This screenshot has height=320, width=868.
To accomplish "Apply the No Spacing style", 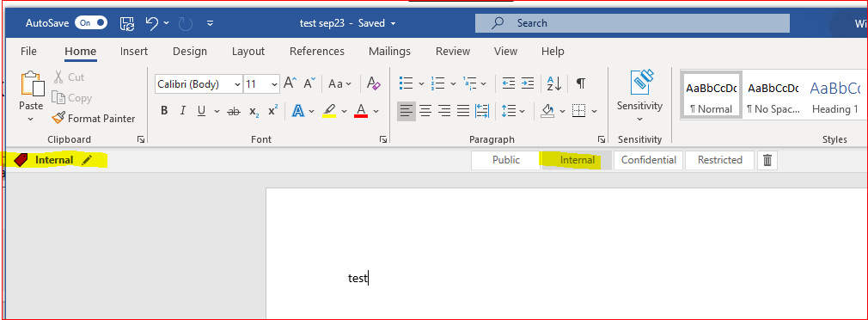I will click(x=773, y=95).
